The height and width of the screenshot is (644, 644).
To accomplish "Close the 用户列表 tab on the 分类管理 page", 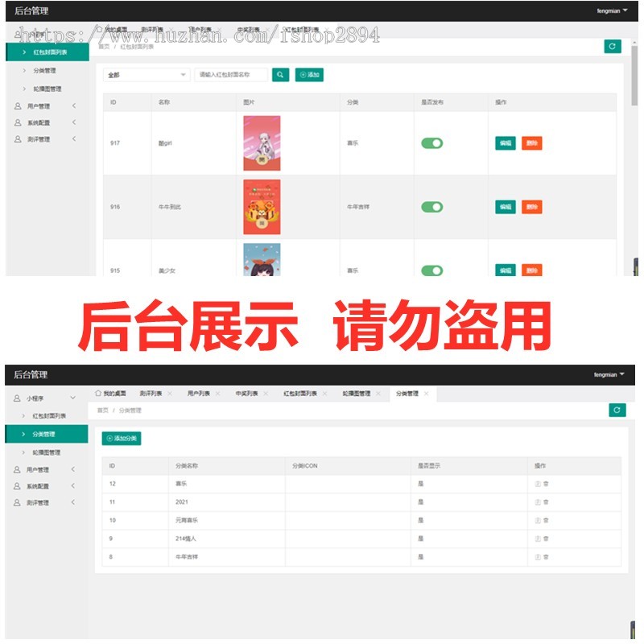I will [217, 394].
